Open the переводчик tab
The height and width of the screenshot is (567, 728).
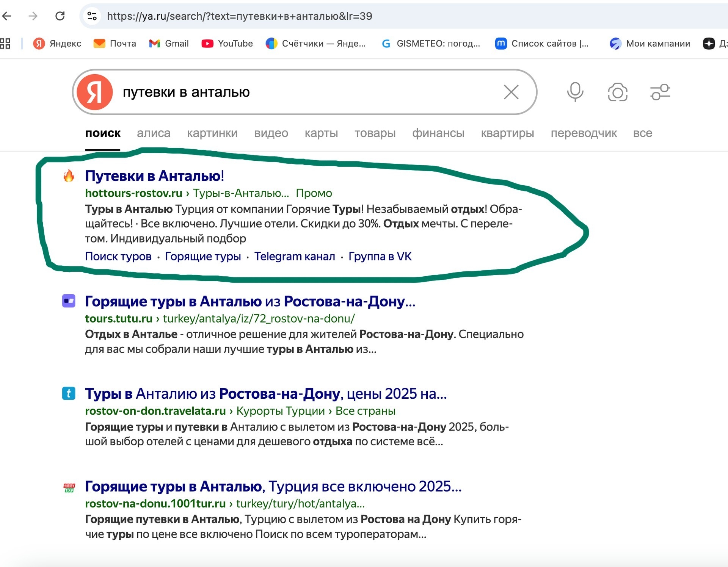click(584, 133)
